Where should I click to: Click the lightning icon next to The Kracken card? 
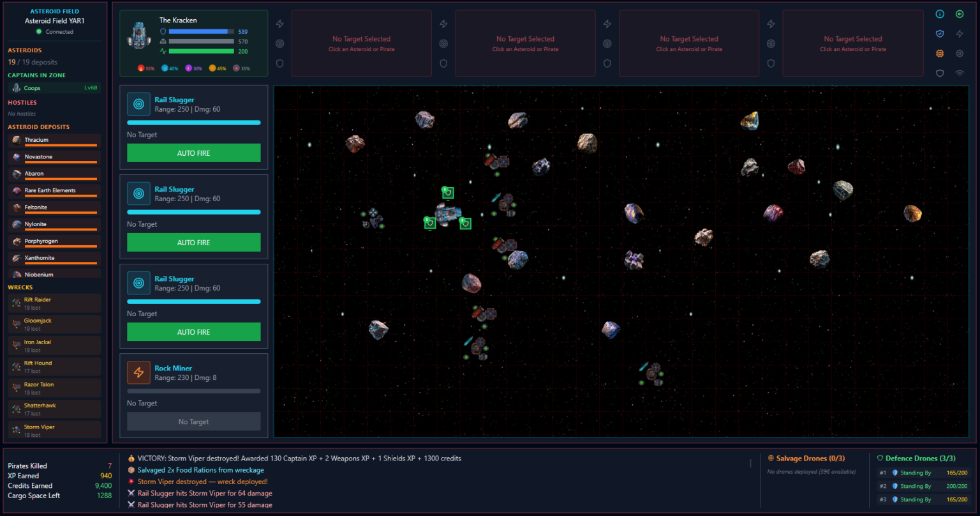point(279,24)
